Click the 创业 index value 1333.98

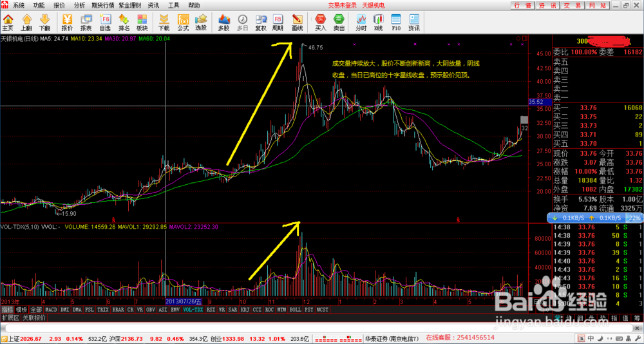233,339
